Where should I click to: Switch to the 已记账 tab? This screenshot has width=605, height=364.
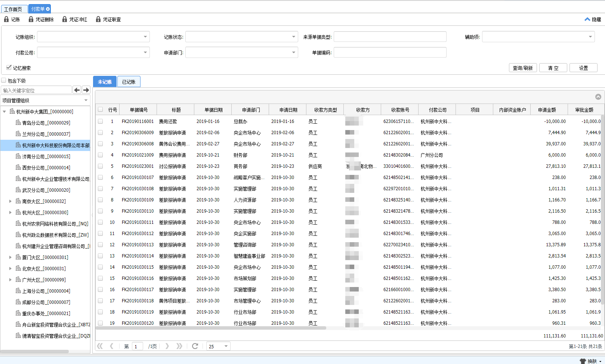(x=129, y=82)
